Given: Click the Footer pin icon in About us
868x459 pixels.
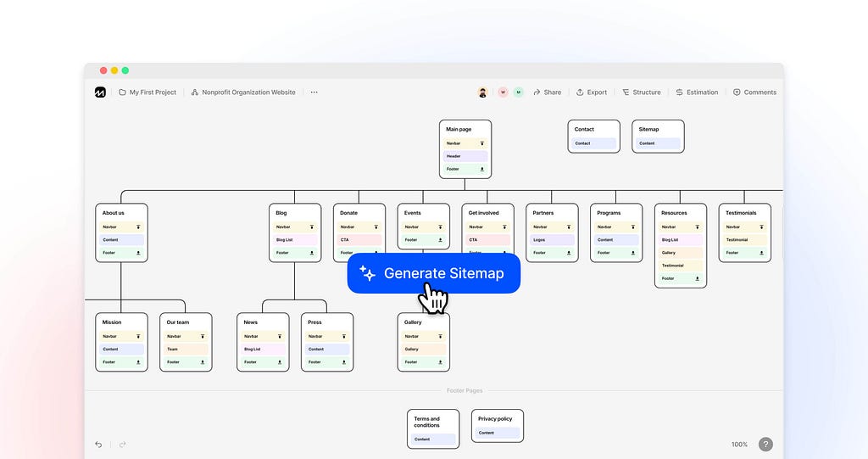Looking at the screenshot, I should coord(138,253).
